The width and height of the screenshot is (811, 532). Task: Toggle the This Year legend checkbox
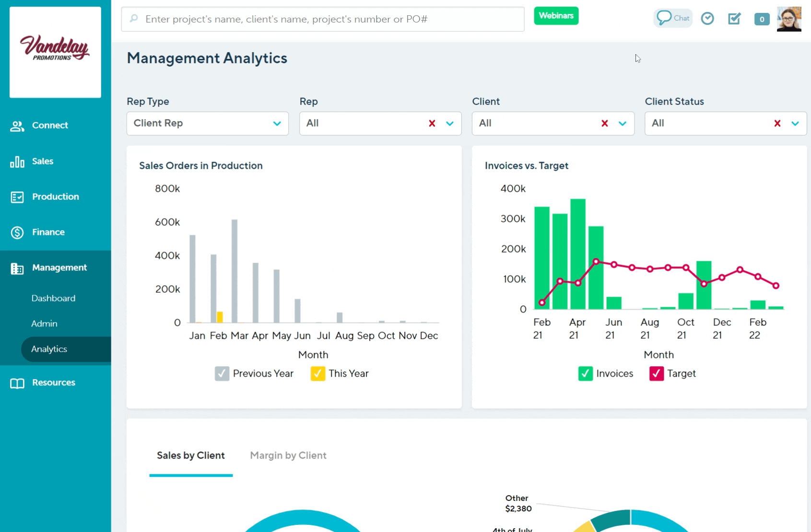[317, 373]
